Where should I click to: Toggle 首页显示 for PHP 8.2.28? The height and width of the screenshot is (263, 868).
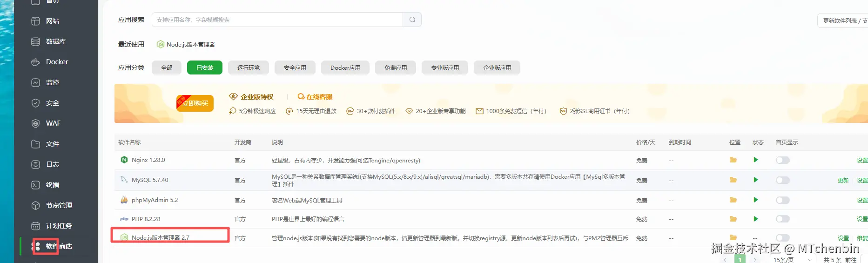coord(783,219)
